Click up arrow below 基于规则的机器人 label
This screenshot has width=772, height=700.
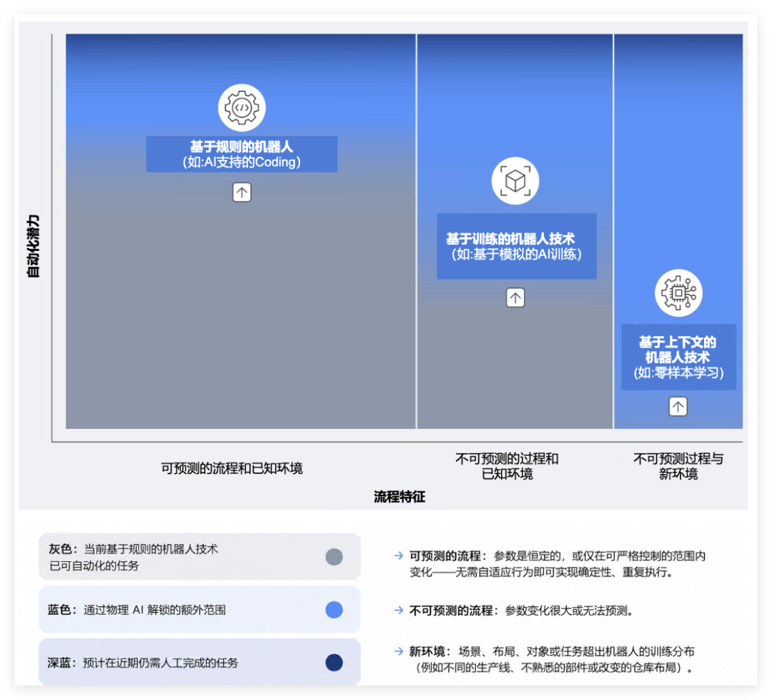[x=242, y=192]
